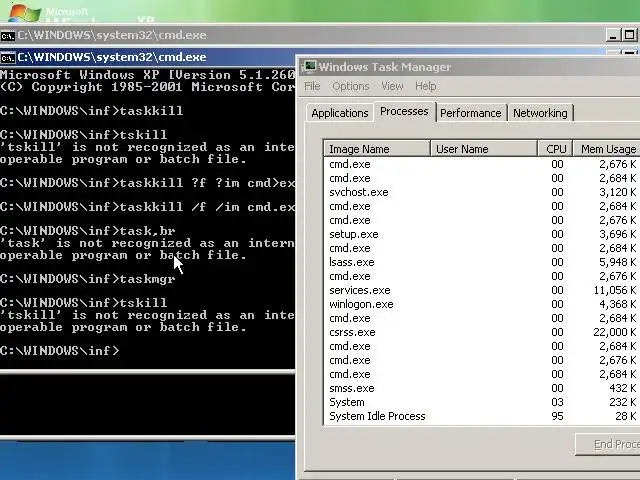The width and height of the screenshot is (640, 480).
Task: Click the 5,948 K memory value
Action: (617, 262)
